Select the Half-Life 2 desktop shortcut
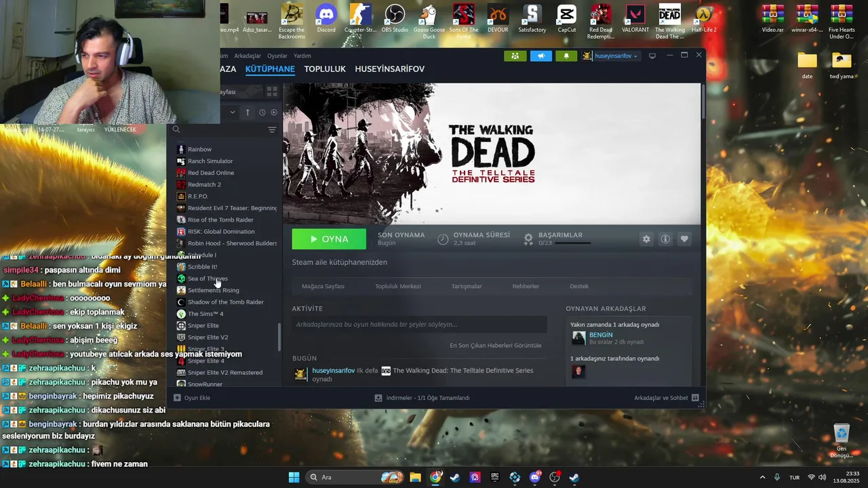This screenshot has width=868, height=488. [x=704, y=19]
